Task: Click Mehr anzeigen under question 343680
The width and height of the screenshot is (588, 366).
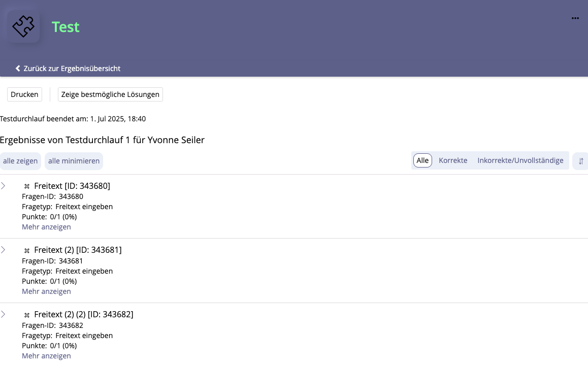Action: [x=46, y=227]
